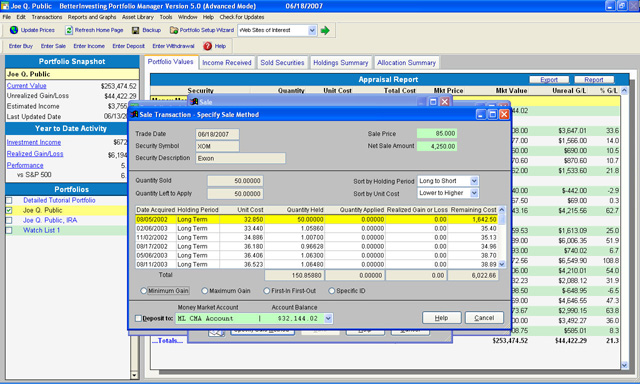640x384 pixels.
Task: Open the Performance link
Action: 25,165
